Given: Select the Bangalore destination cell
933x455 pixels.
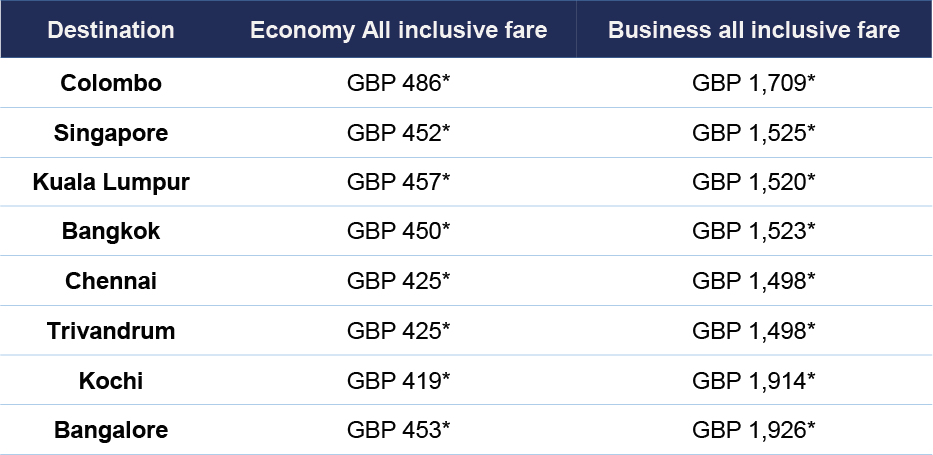Looking at the screenshot, I should pos(111,431).
